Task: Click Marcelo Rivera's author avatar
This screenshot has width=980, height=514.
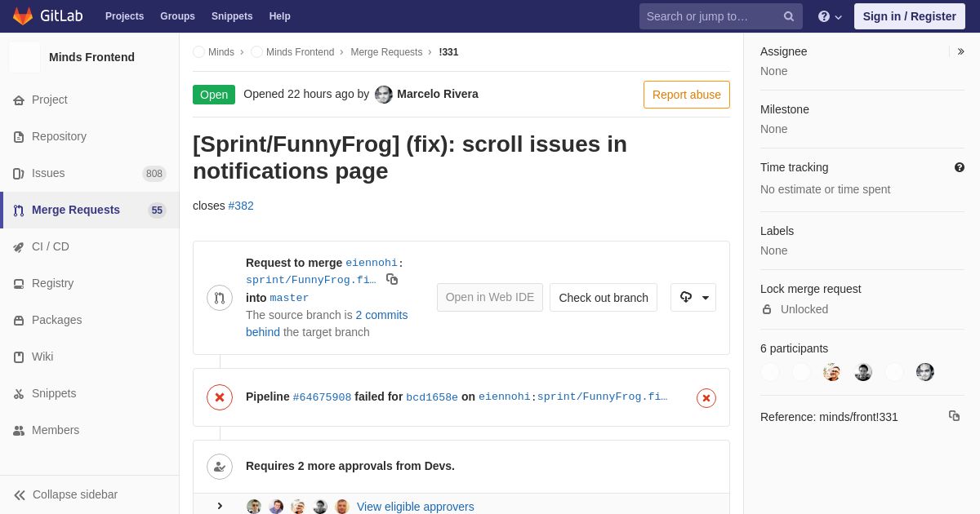Action: (x=384, y=95)
